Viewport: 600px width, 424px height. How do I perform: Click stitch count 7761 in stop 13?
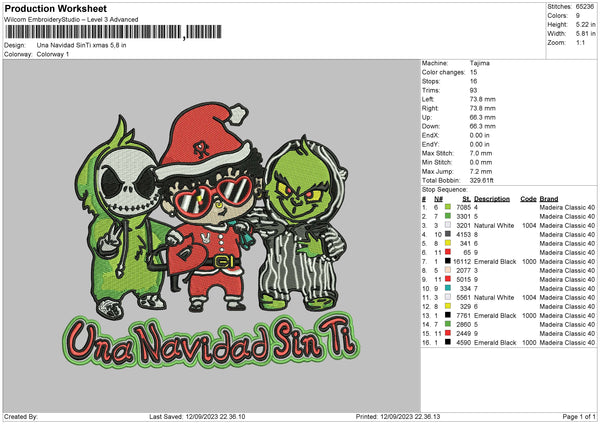coord(463,315)
